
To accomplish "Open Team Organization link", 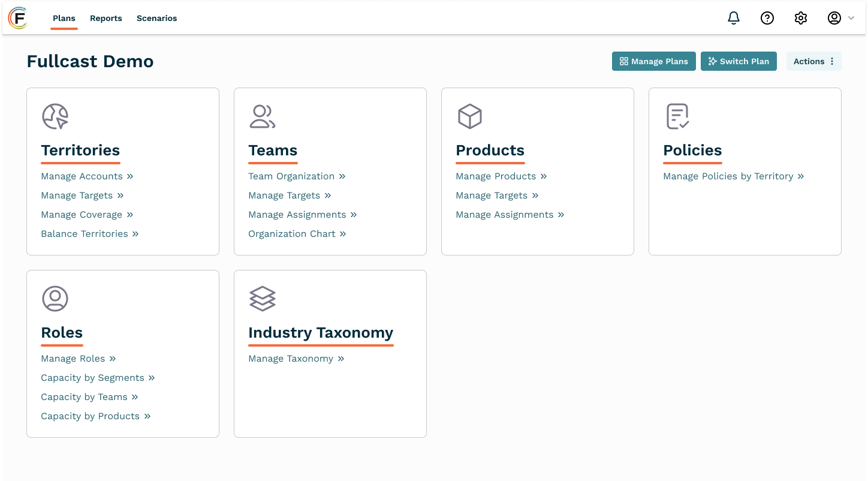I will (297, 176).
